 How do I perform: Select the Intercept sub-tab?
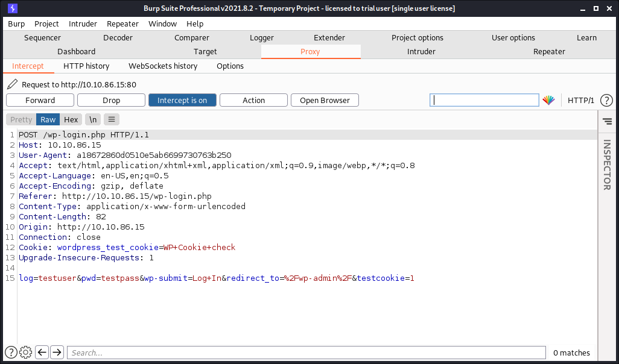[x=28, y=66]
